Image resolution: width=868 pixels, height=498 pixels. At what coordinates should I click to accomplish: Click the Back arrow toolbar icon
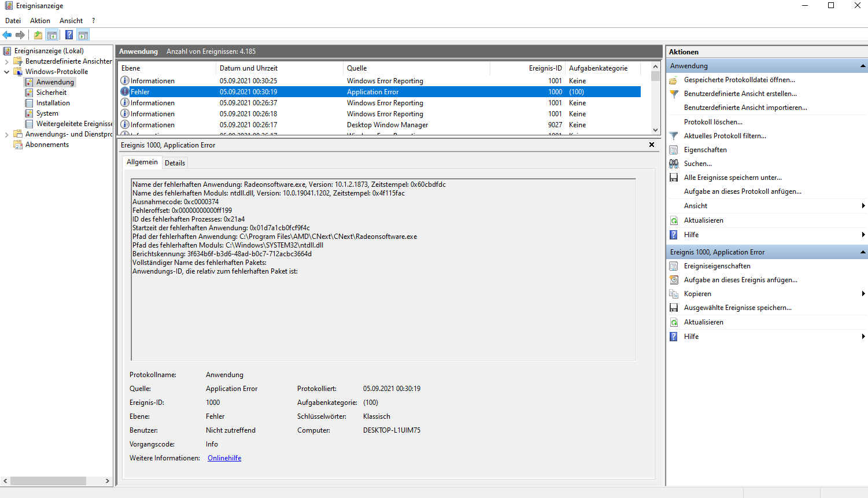point(8,35)
